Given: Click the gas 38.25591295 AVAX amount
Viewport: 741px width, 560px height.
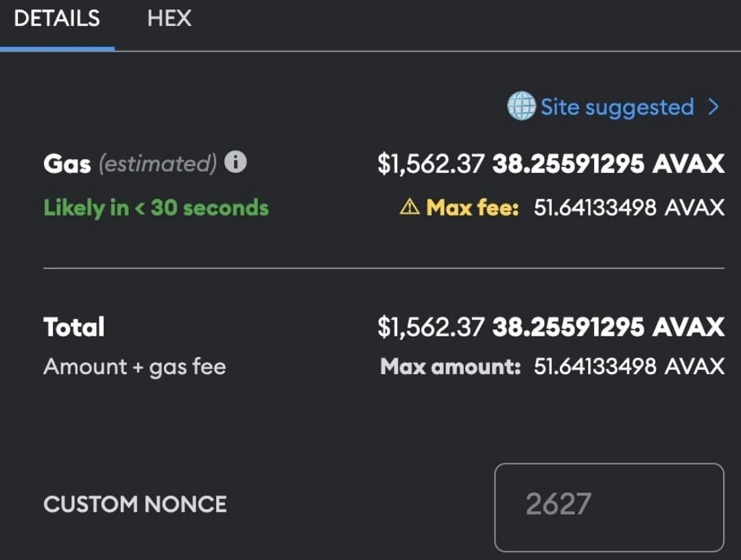Looking at the screenshot, I should point(608,163).
